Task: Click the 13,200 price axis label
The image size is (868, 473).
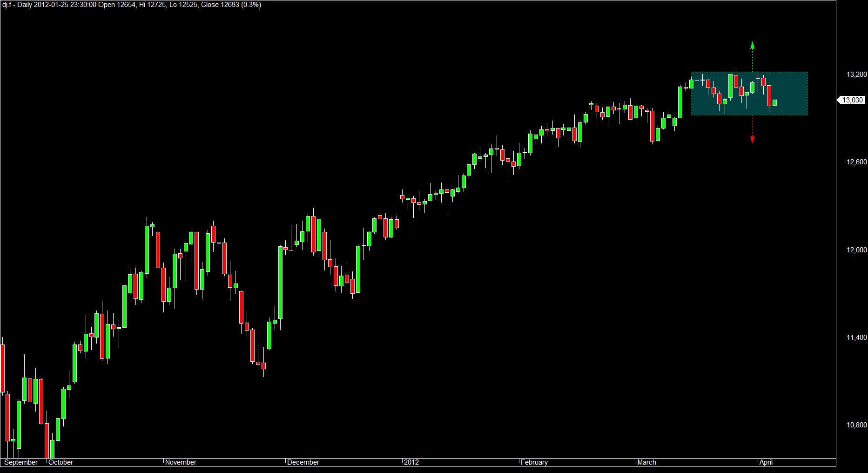Action: pyautogui.click(x=857, y=74)
